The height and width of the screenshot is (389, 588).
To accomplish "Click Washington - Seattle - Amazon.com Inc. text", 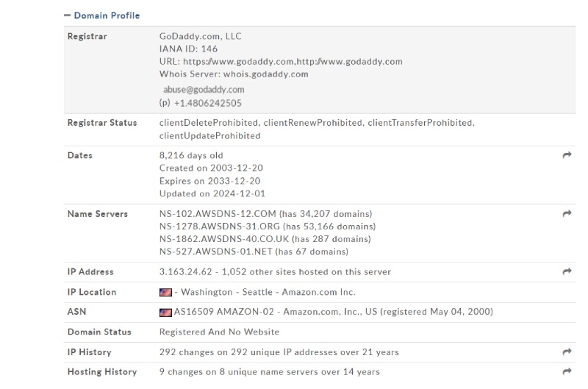I will coord(268,292).
